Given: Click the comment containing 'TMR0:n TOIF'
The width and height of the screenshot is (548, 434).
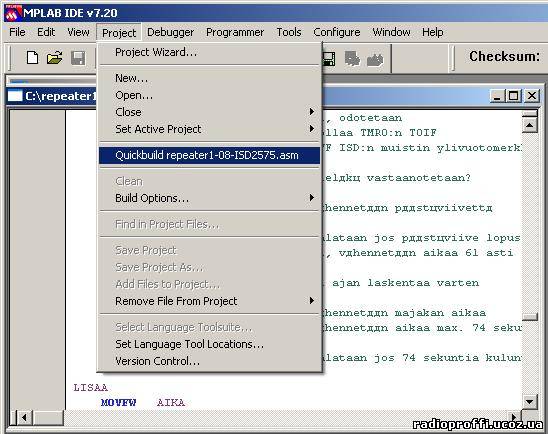Looking at the screenshot, I should pos(380,133).
